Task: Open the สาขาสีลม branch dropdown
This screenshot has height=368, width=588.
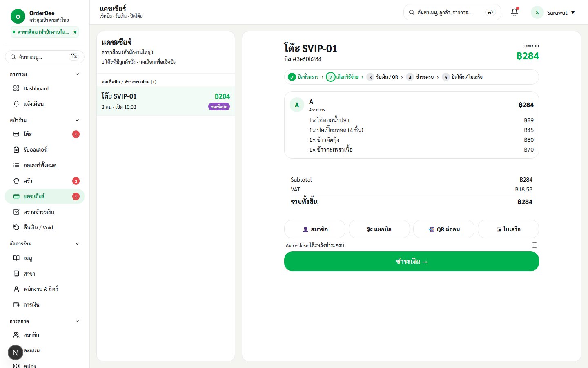Action: 45,32
